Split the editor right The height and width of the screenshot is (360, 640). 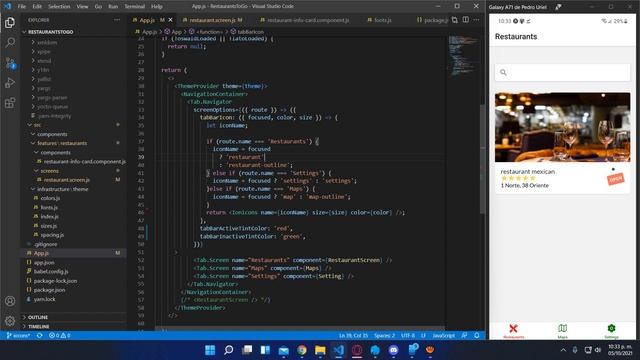466,20
